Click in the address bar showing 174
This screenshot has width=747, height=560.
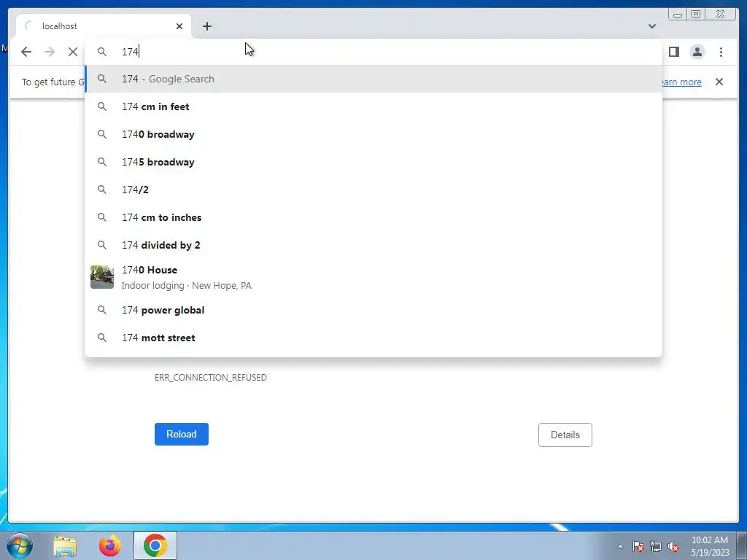click(373, 52)
